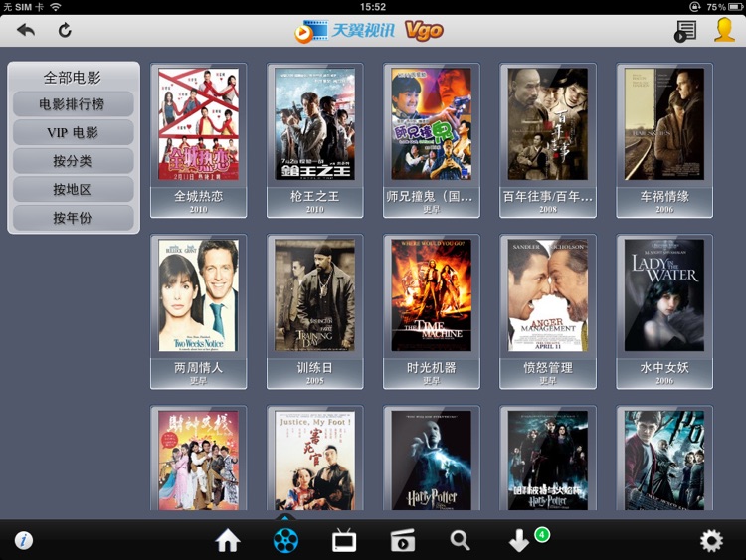The width and height of the screenshot is (746, 560).
Task: Open the user account profile icon
Action: click(724, 30)
